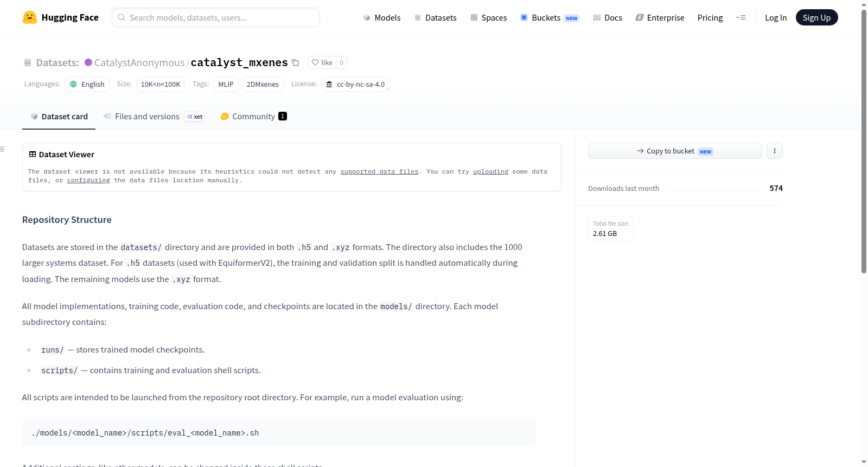Go to the Pricing page

(710, 18)
